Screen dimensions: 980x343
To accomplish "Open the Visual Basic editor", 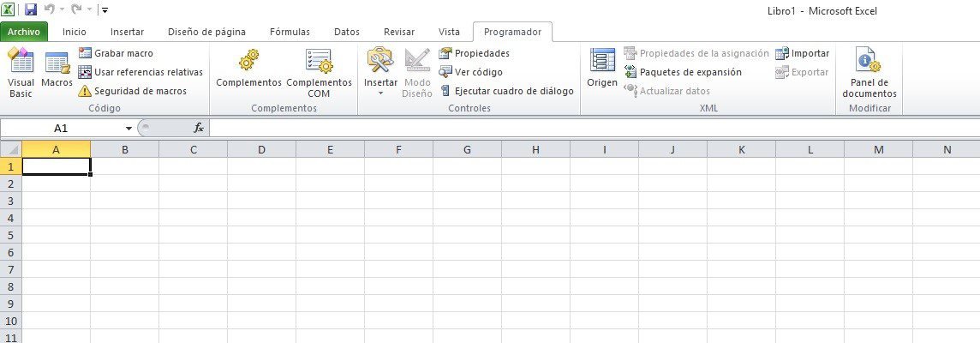I will (21, 73).
